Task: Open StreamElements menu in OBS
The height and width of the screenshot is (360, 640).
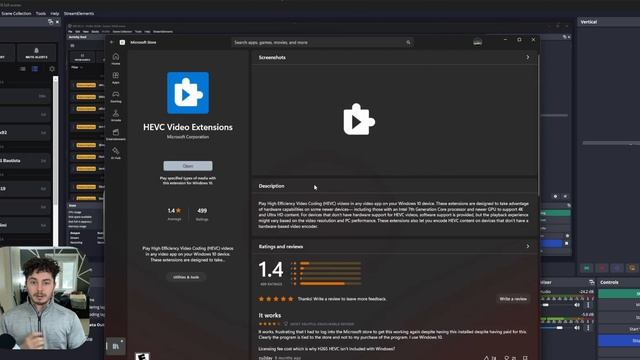Action: 79,13
